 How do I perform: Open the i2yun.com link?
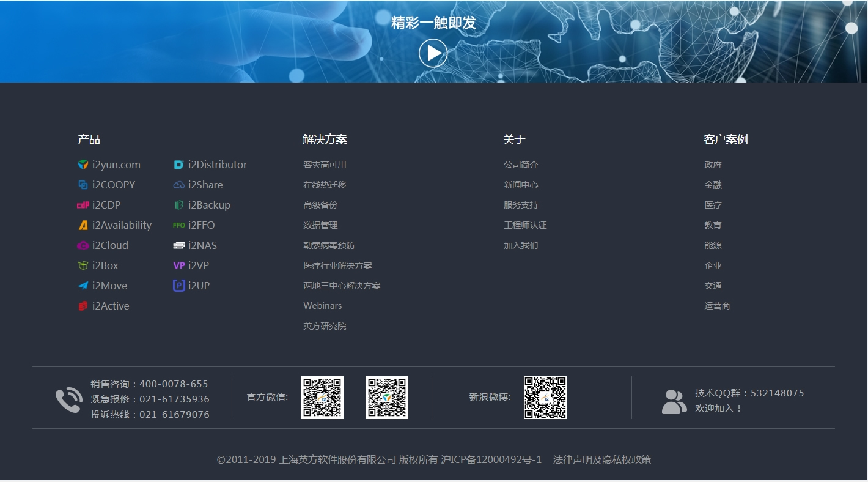[116, 165]
